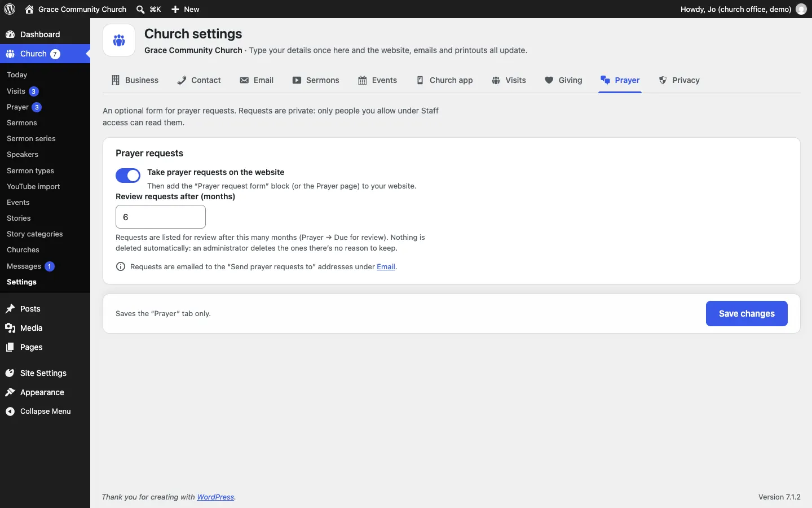
Task: Click the Sermons video icon
Action: point(297,80)
